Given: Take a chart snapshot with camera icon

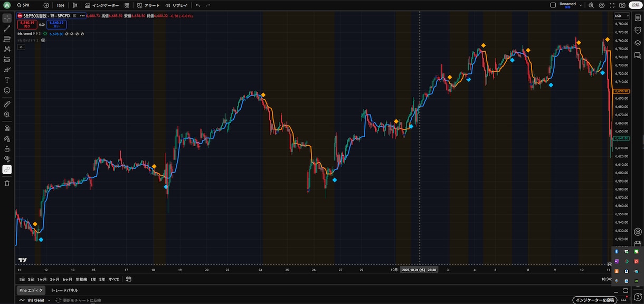Looking at the screenshot, I should (622, 5).
